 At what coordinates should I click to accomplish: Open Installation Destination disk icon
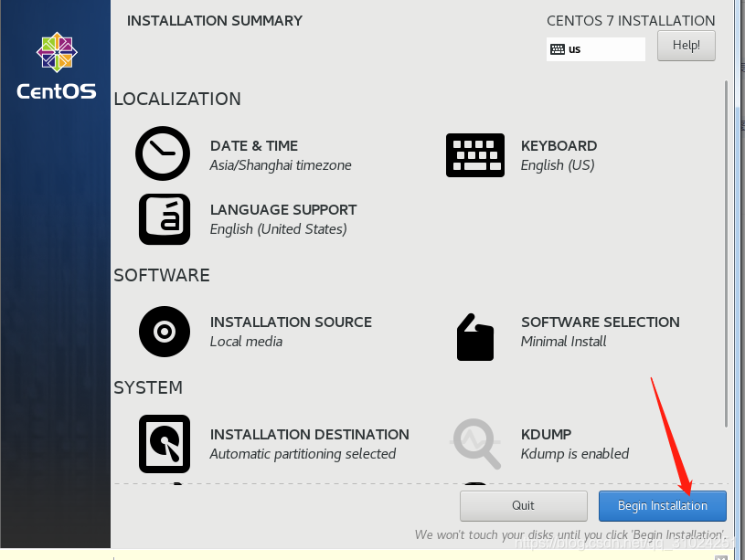165,444
